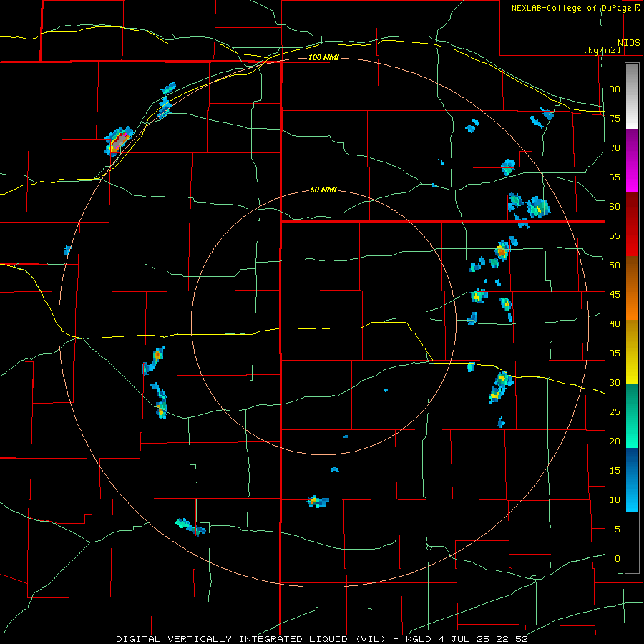Image resolution: width=644 pixels, height=644 pixels.
Task: Click the NIDS label
Action: coord(628,43)
